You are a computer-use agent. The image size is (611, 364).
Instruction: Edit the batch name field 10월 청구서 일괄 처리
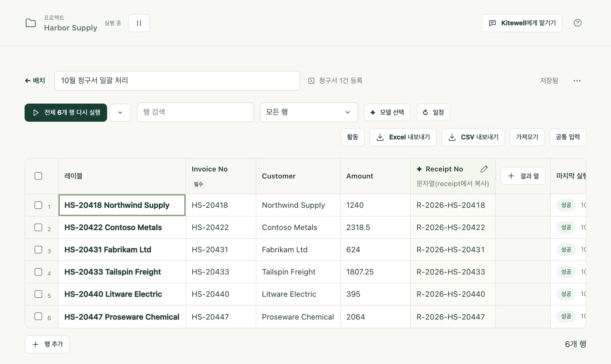point(177,81)
